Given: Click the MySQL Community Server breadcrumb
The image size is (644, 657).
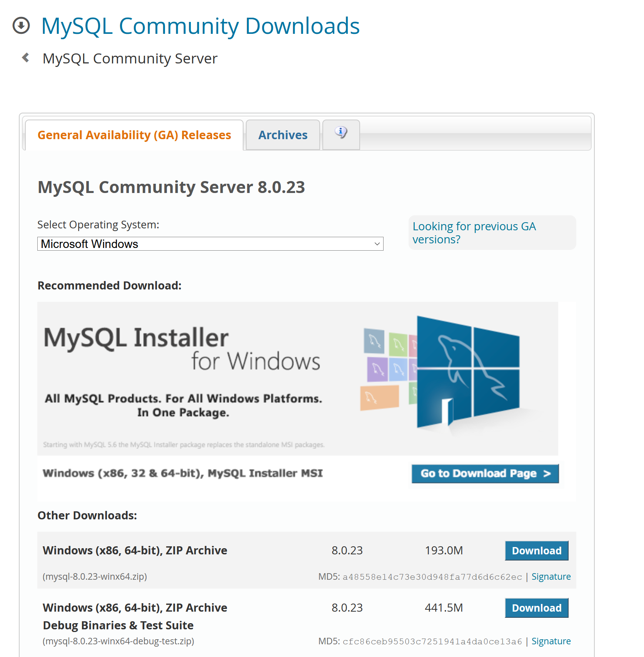Looking at the screenshot, I should tap(130, 58).
